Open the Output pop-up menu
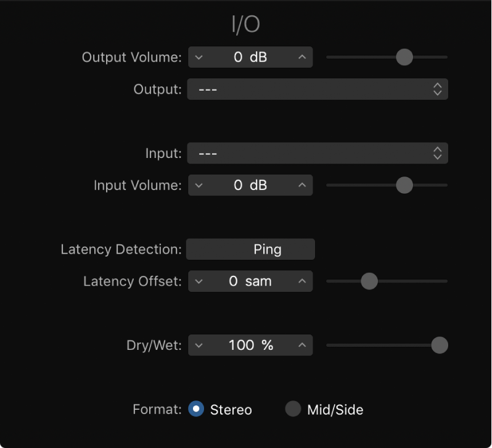492x448 pixels. tap(318, 89)
